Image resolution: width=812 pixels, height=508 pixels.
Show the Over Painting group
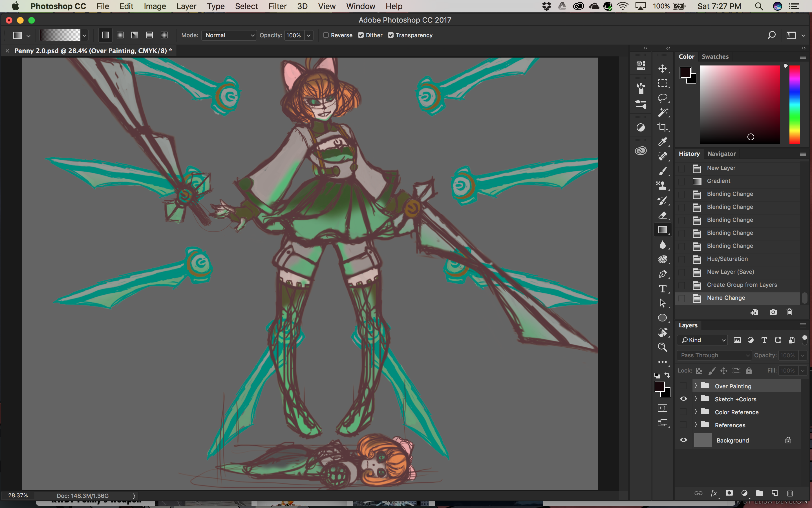click(x=683, y=386)
